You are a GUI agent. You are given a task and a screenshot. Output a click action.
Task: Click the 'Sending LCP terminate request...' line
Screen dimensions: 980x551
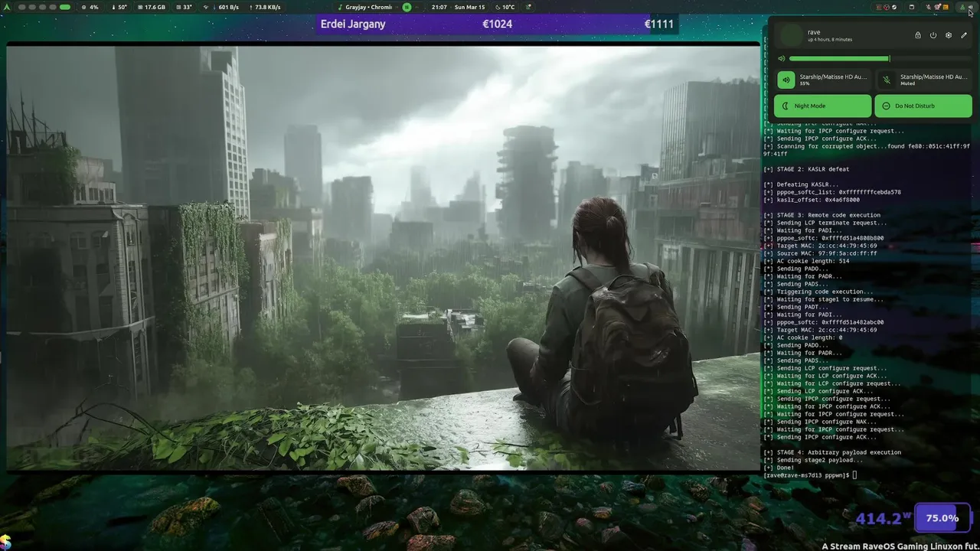pos(825,223)
